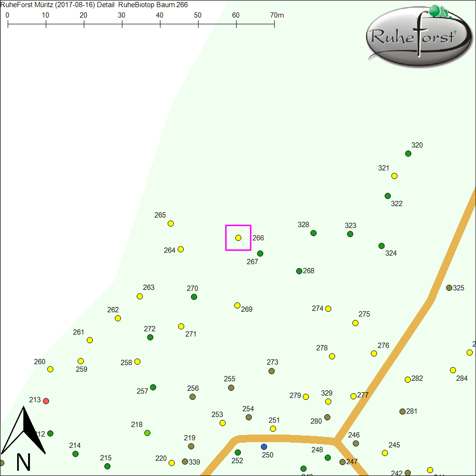Click the highlighted yellow tree marker 266
This screenshot has width=476, height=476.
pos(238,238)
